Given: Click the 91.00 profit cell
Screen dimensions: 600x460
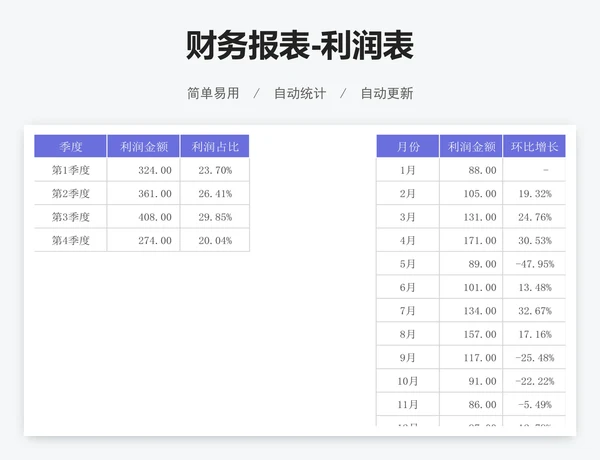Looking at the screenshot, I should click(x=471, y=381).
